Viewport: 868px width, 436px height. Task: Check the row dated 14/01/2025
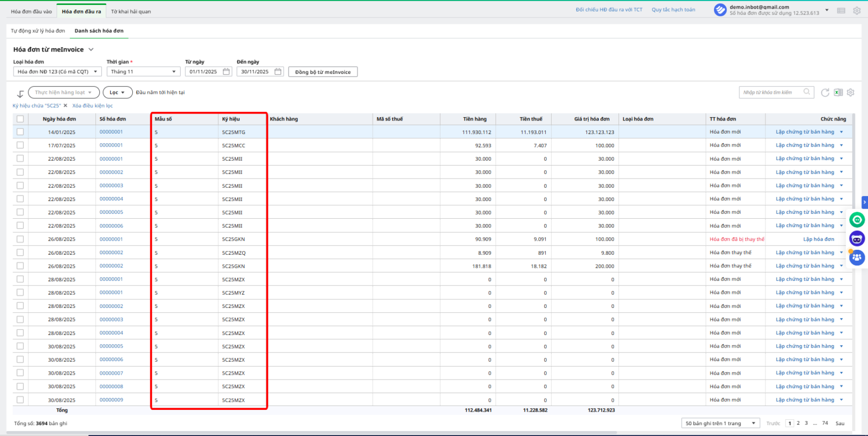(20, 132)
